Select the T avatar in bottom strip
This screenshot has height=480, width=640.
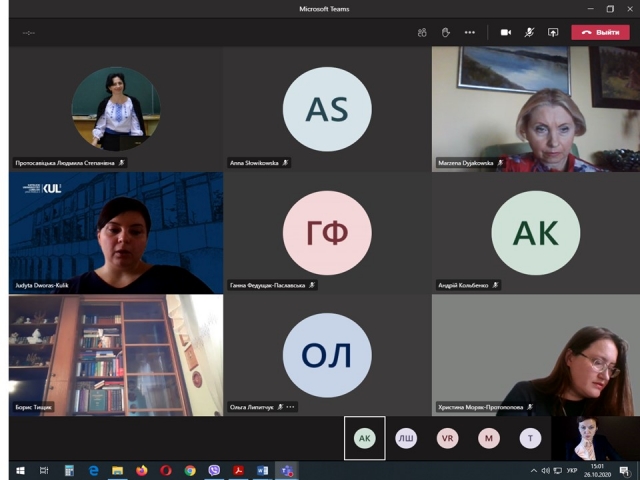point(530,438)
